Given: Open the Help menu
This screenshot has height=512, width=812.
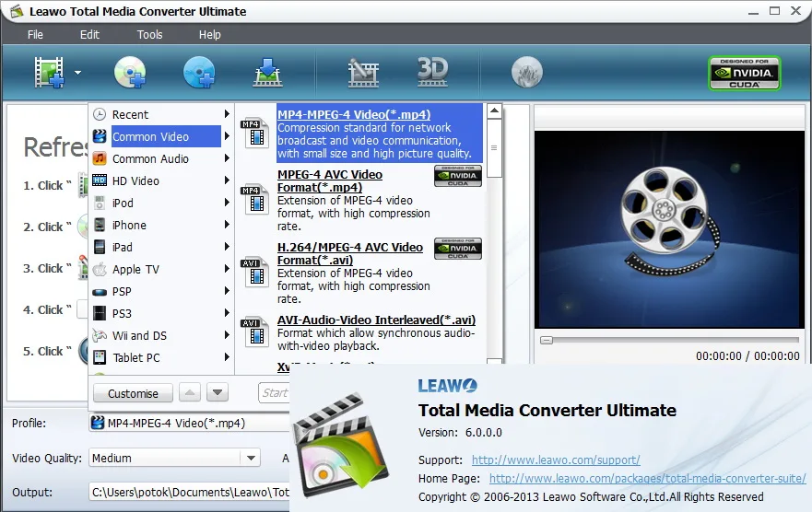Looking at the screenshot, I should (x=210, y=35).
